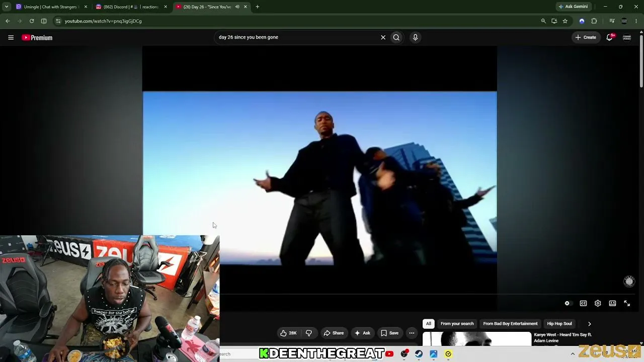Go to YouTube Premium home logo

tap(37, 38)
